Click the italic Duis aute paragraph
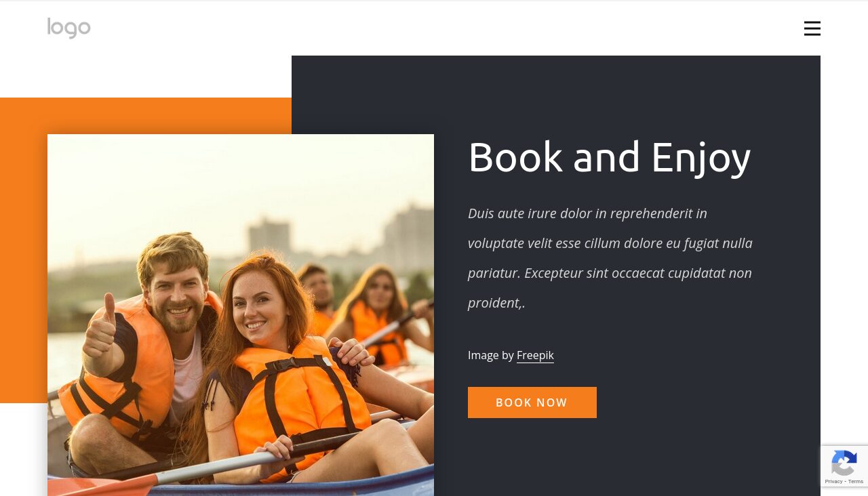The width and height of the screenshot is (868, 496). (x=610, y=257)
